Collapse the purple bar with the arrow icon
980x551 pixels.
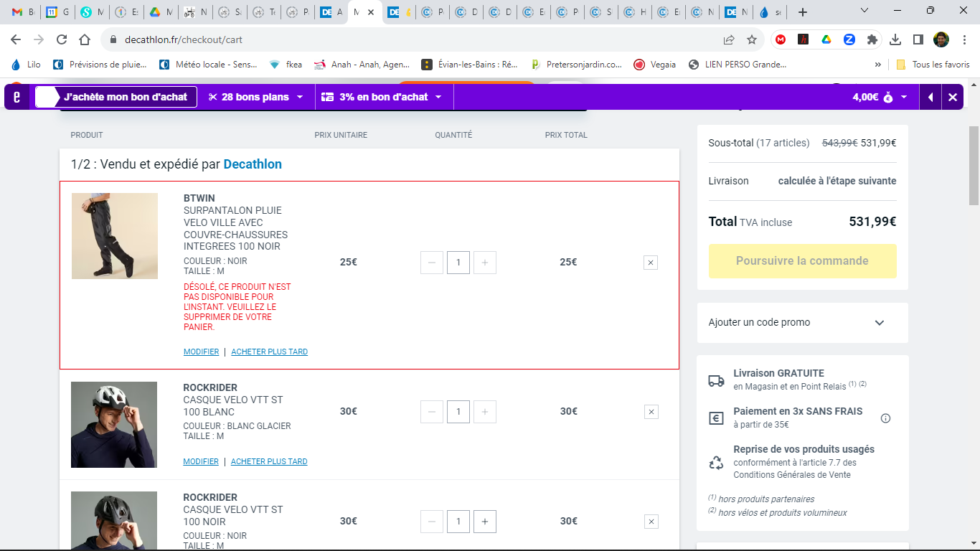(x=930, y=98)
